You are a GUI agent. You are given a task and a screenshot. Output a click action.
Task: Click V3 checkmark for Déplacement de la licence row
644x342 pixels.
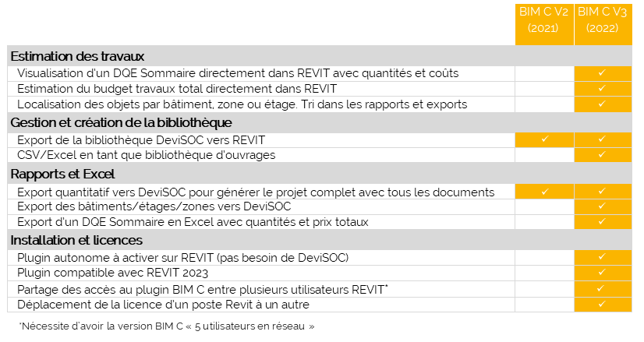pyautogui.click(x=603, y=304)
